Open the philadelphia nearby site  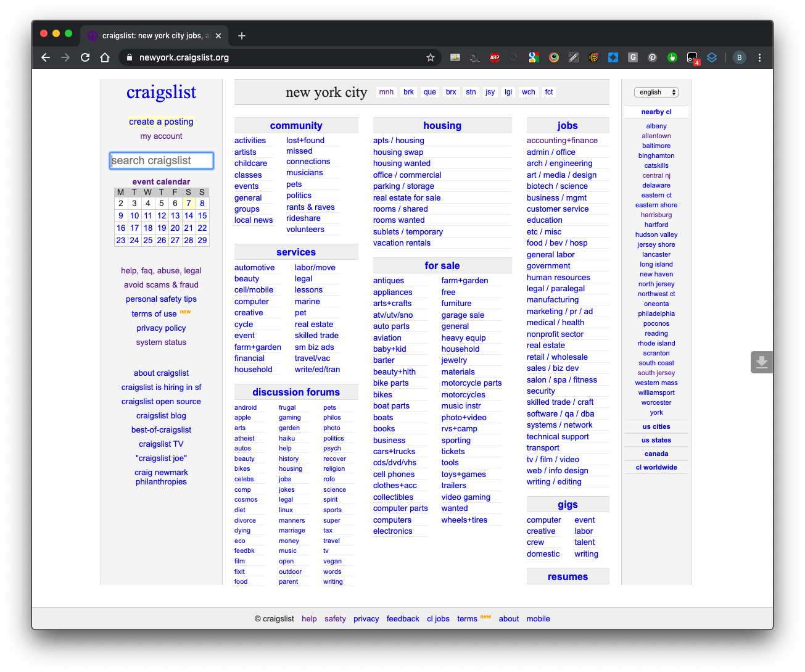(656, 313)
